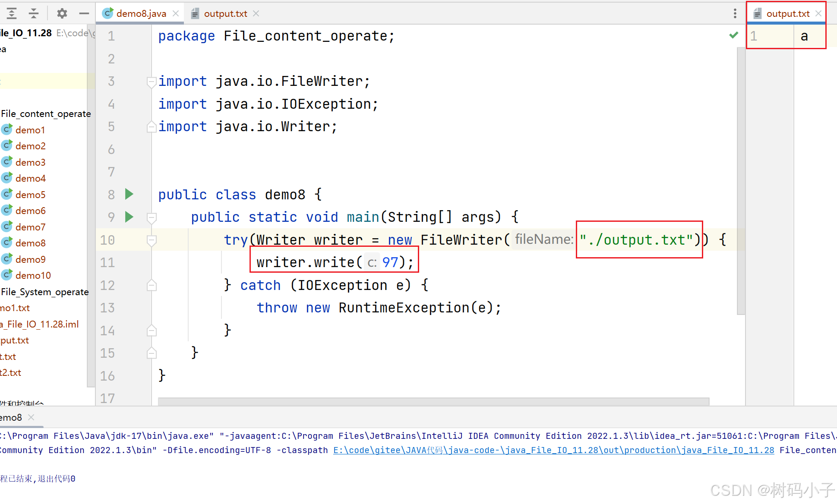Collapse the imports fold marker on line 3
The image size is (837, 504).
[151, 81]
